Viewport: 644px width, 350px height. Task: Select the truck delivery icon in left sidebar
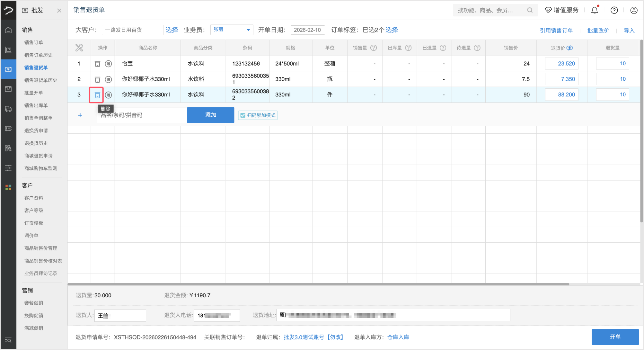coord(8,109)
